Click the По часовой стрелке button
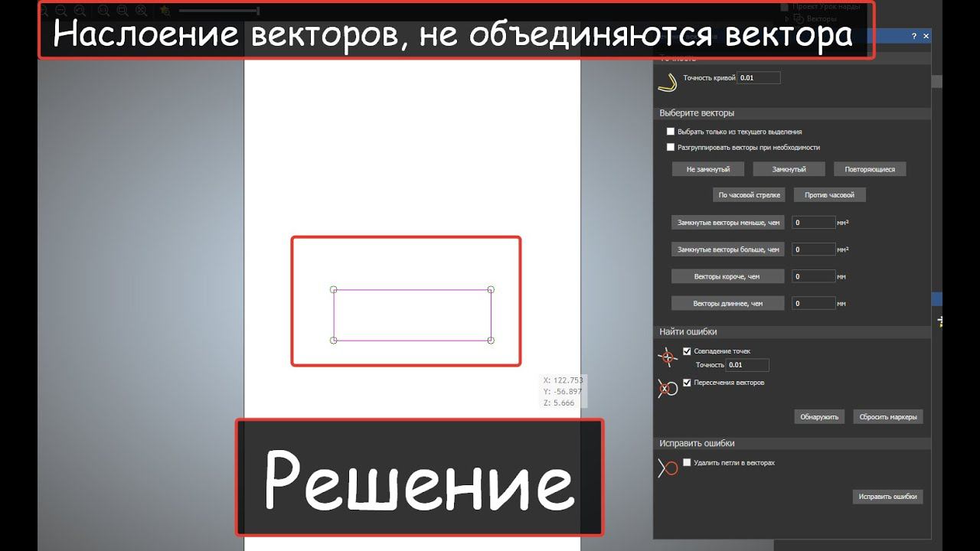980x551 pixels. point(749,195)
